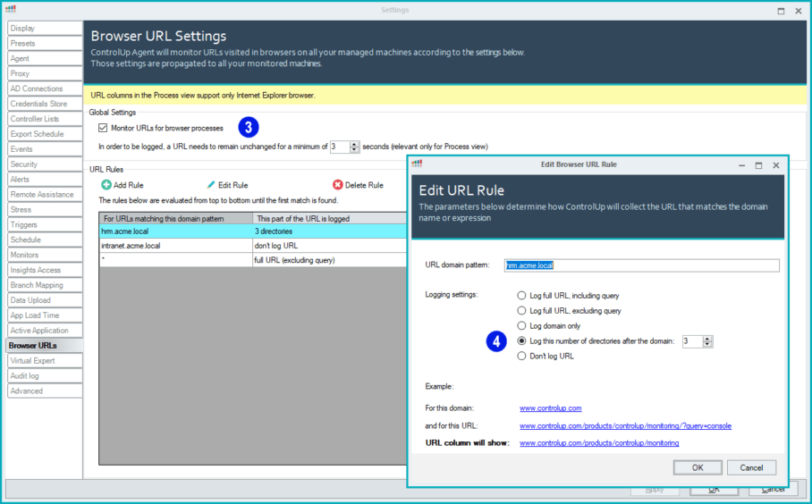Close the Settings window
This screenshot has height=504, width=812.
(x=799, y=11)
